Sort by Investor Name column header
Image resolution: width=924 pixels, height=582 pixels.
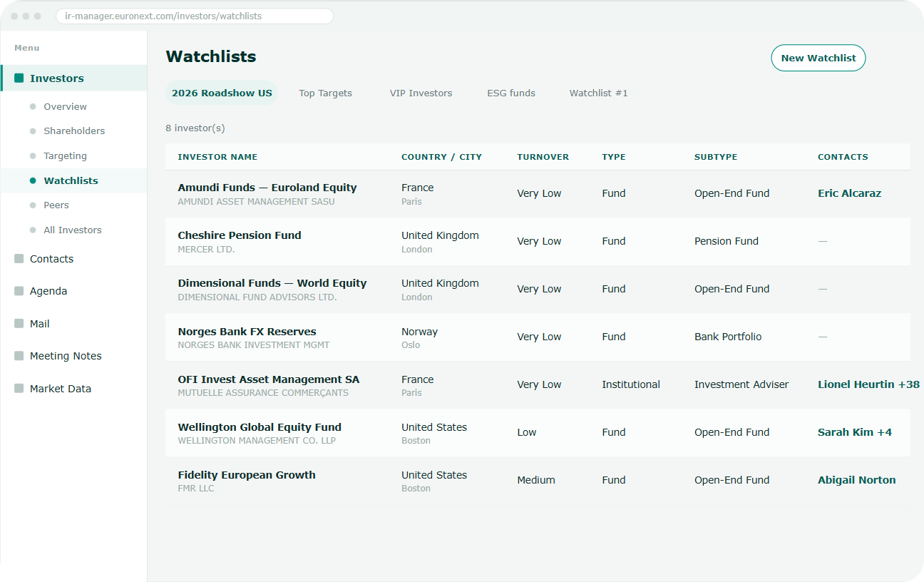point(217,157)
